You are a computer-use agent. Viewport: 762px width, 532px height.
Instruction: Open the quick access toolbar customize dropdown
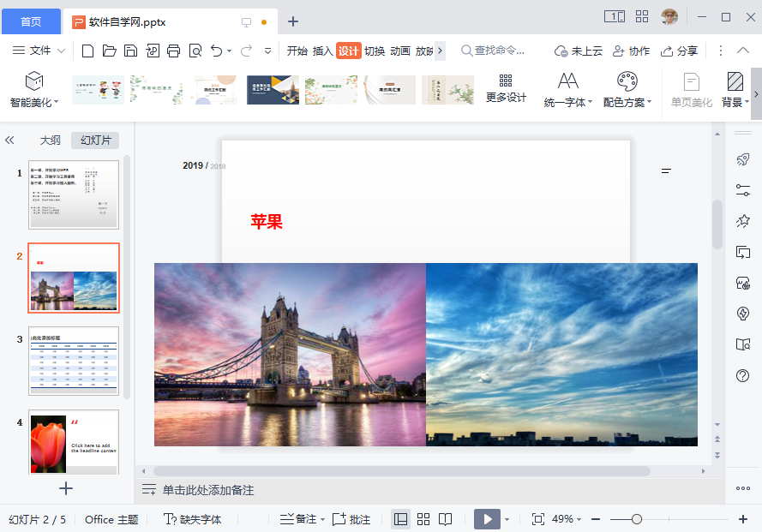pos(267,51)
